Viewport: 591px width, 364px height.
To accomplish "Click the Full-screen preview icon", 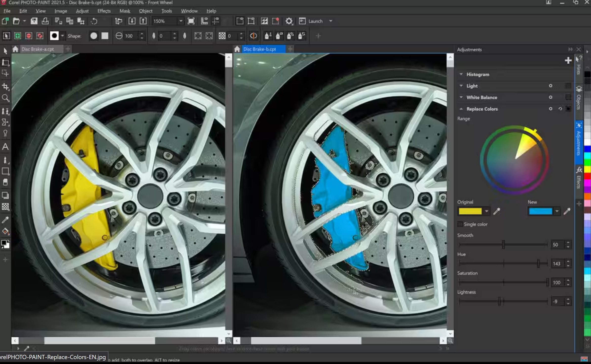I will [191, 21].
